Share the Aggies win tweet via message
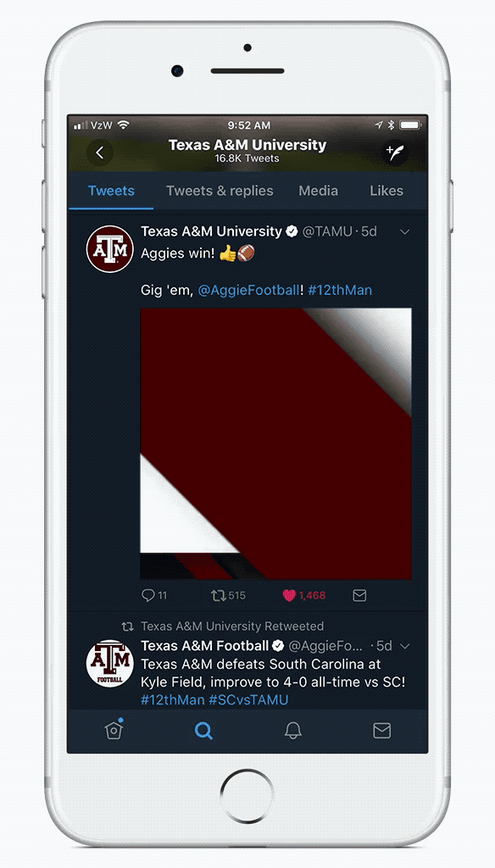 359,596
